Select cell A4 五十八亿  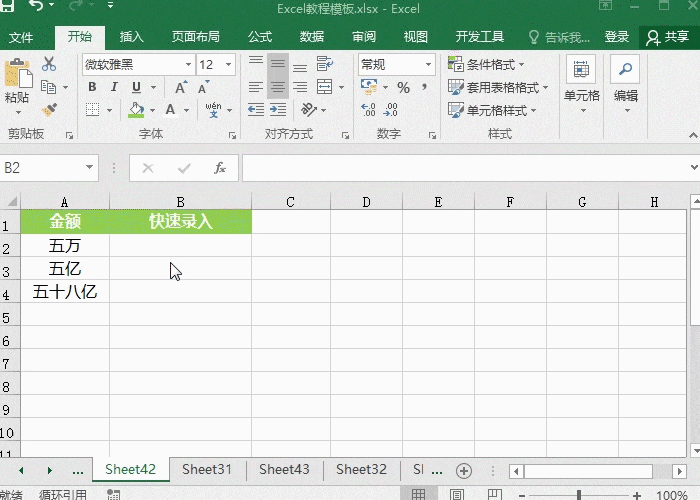tap(65, 292)
